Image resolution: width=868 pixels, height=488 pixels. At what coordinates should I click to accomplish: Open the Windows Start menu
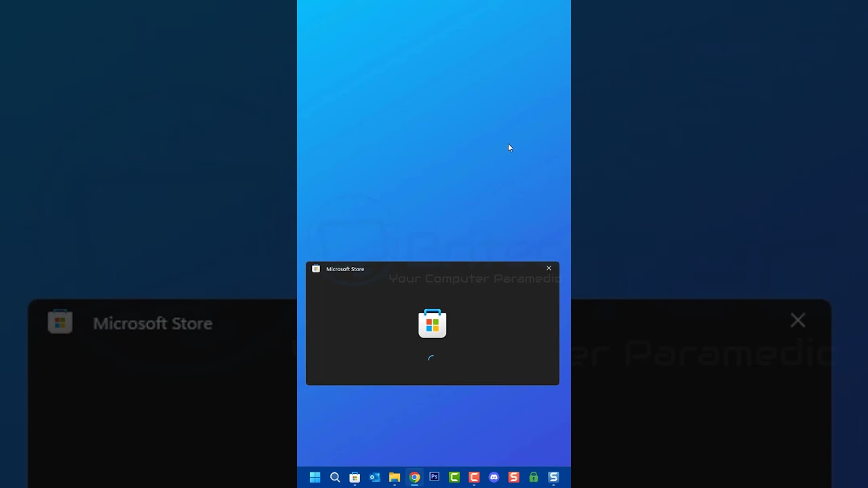tap(315, 477)
